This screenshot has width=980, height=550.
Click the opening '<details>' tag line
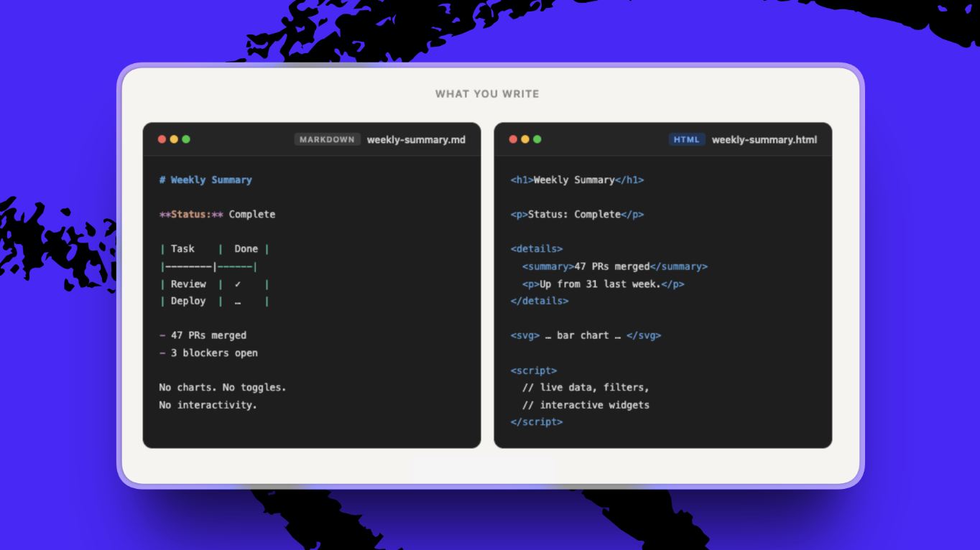537,249
